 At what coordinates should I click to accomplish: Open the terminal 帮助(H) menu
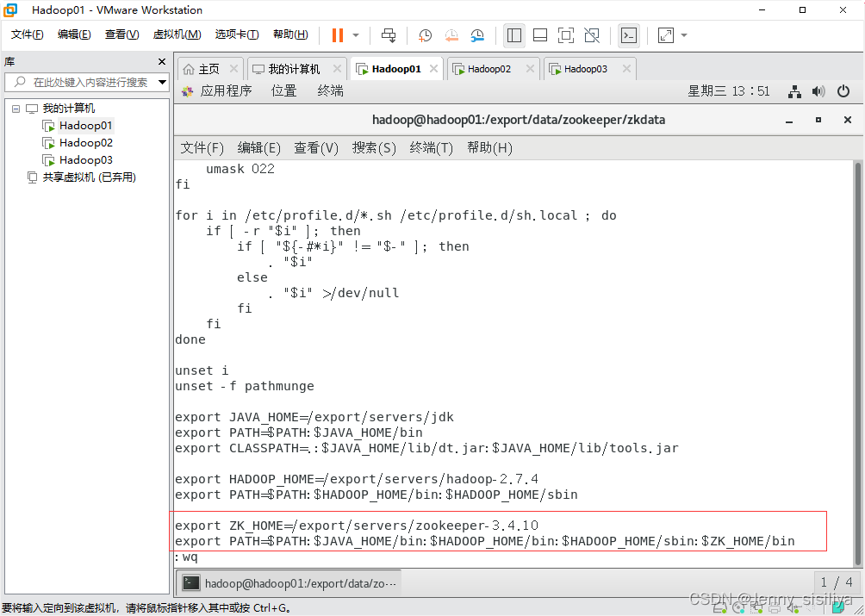coord(489,148)
